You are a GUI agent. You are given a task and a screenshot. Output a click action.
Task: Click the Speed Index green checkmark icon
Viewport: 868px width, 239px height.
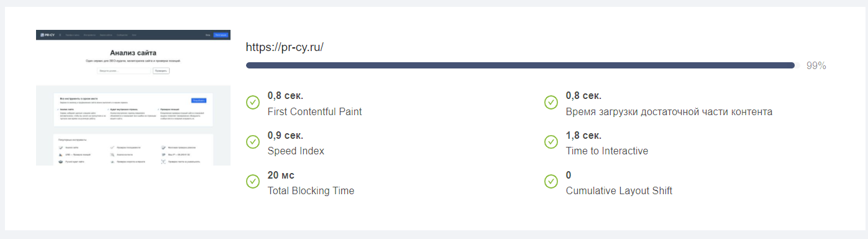[253, 142]
